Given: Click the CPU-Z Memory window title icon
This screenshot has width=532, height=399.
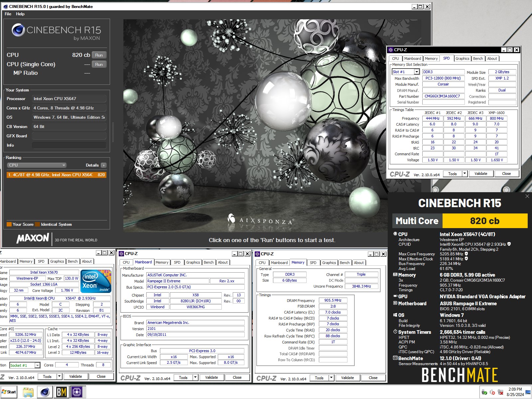Looking at the screenshot, I should click(x=257, y=254).
